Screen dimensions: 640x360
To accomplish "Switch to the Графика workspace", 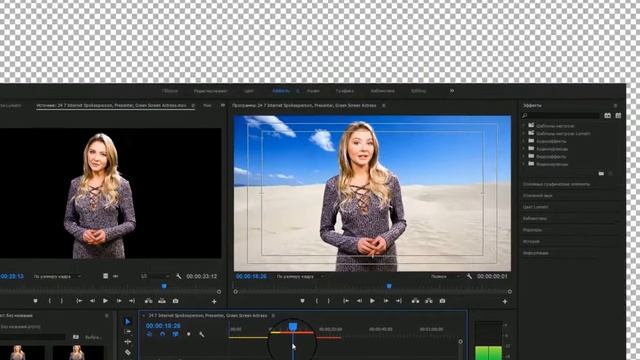I will click(x=345, y=91).
